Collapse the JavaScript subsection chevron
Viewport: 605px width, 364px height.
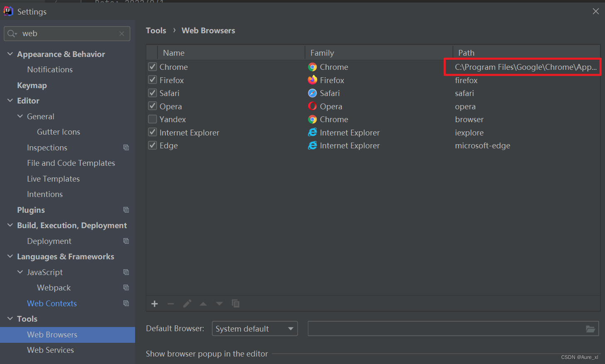point(20,272)
